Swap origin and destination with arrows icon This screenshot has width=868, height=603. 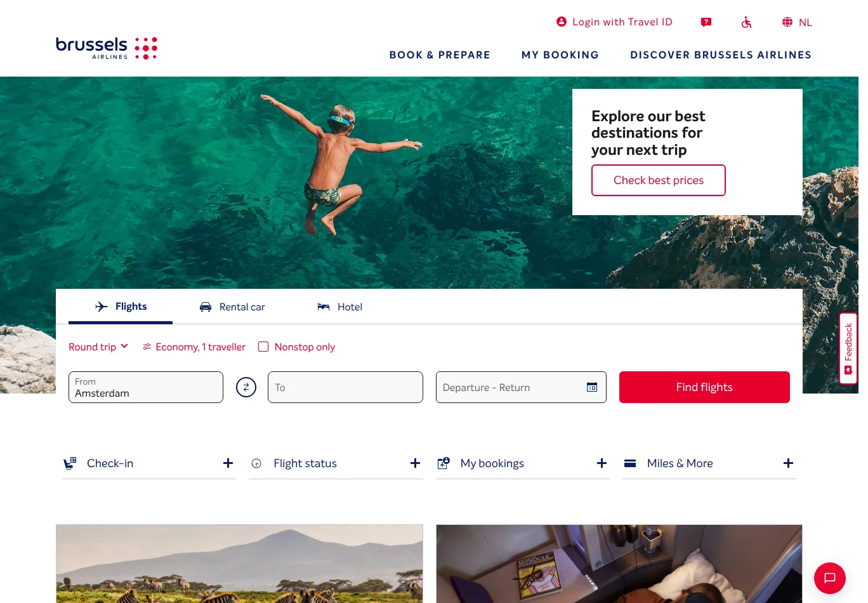(x=246, y=387)
